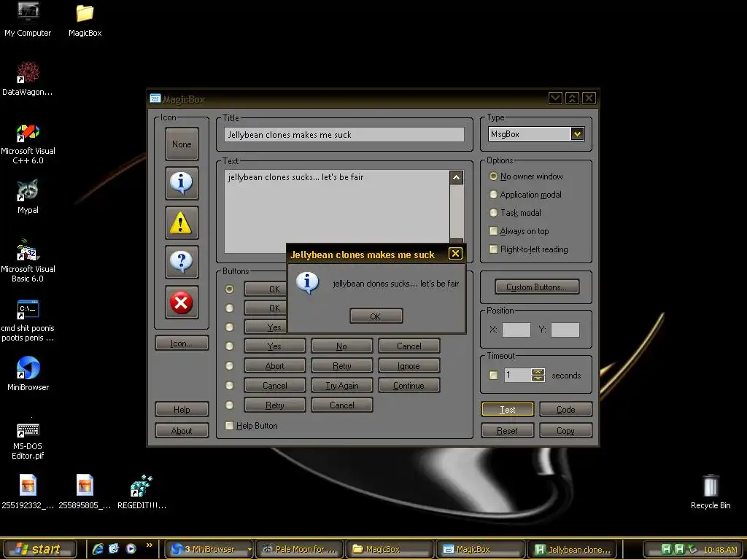Screen dimensions: 747x560
Task: Open Microsoft Visual C++ 6.0 shortcut
Action: coord(28,144)
